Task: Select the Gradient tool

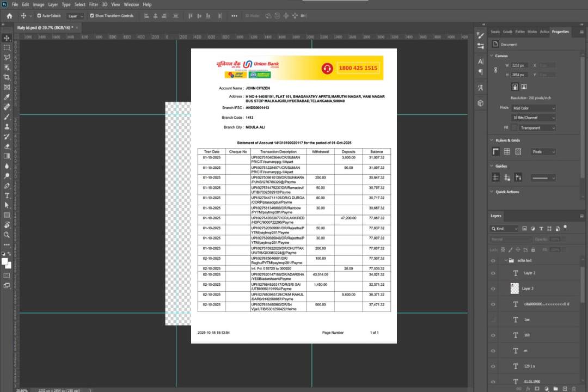Action: coord(7,156)
